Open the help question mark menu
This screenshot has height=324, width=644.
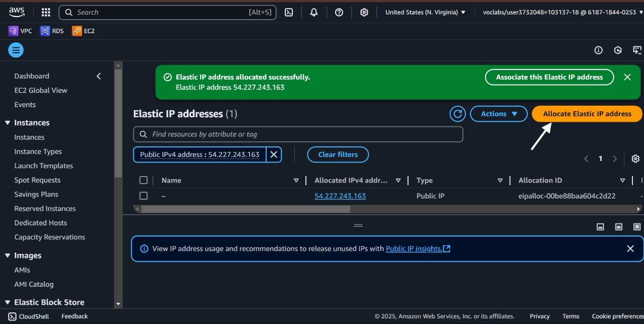click(x=339, y=13)
